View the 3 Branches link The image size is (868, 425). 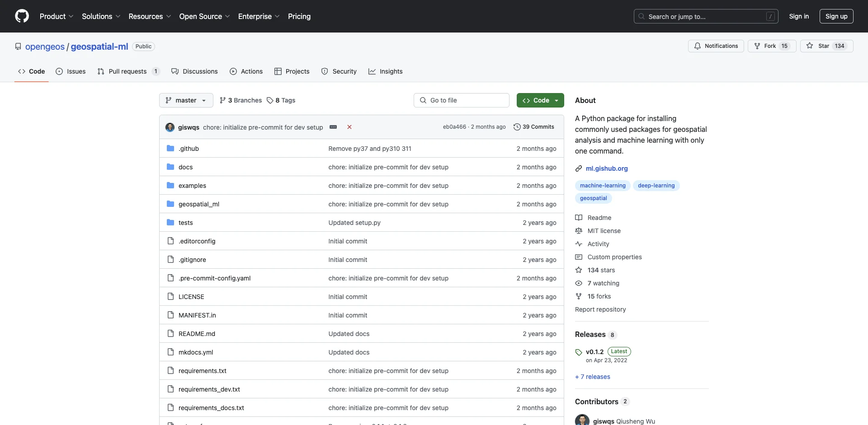click(241, 100)
